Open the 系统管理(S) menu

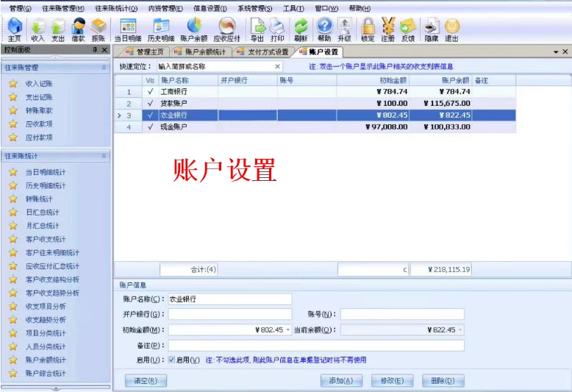pyautogui.click(x=255, y=8)
